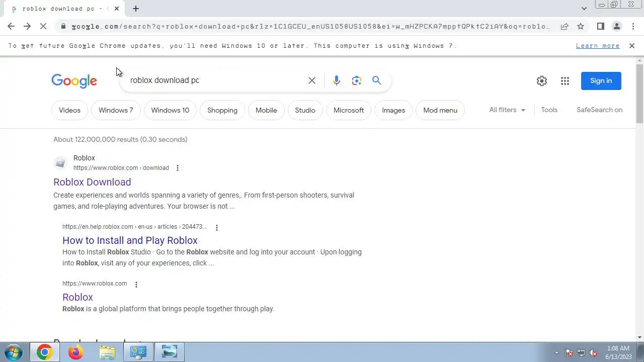Click the Chrome back arrow
This screenshot has height=362, width=644.
pos(11,26)
